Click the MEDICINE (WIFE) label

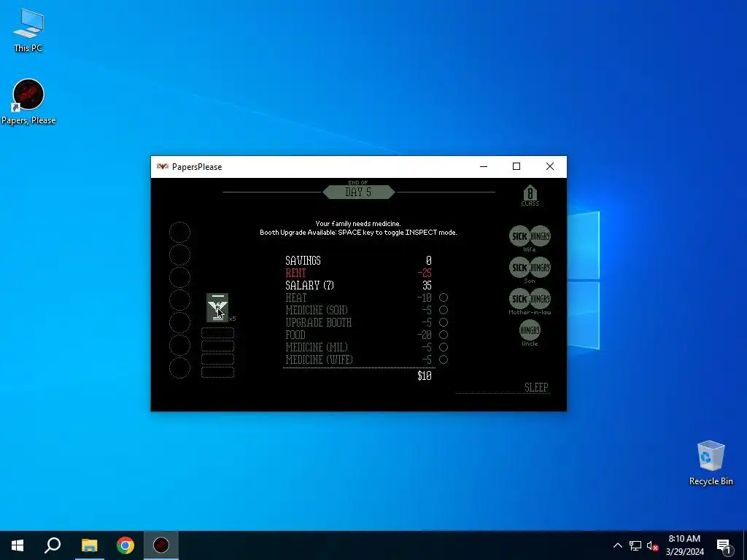(319, 359)
